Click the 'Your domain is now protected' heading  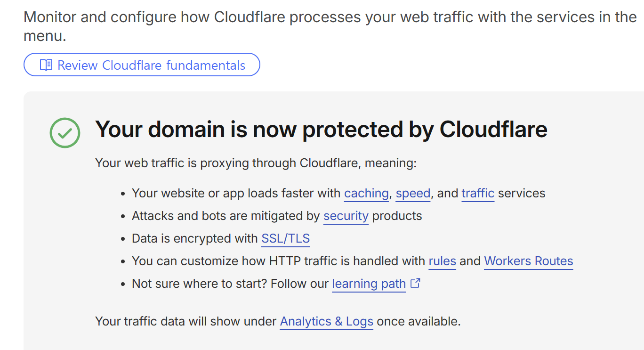(321, 129)
